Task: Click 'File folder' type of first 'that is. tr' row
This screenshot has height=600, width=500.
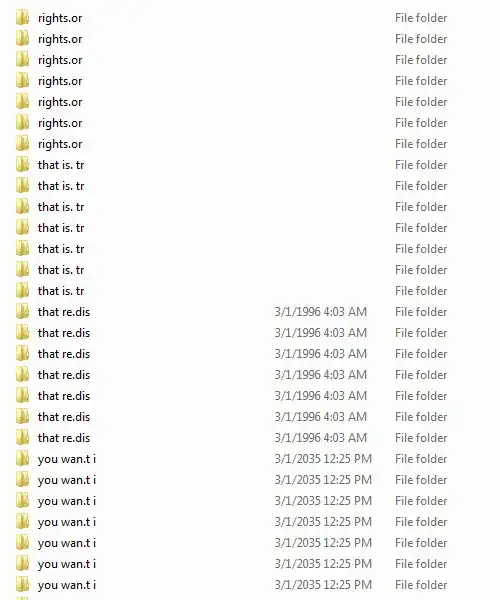Action: (421, 165)
